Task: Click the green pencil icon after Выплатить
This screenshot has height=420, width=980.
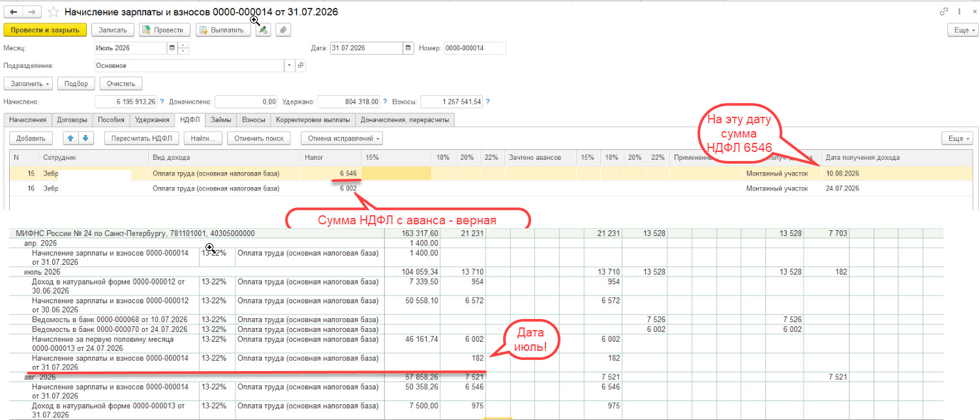Action: pos(263,29)
